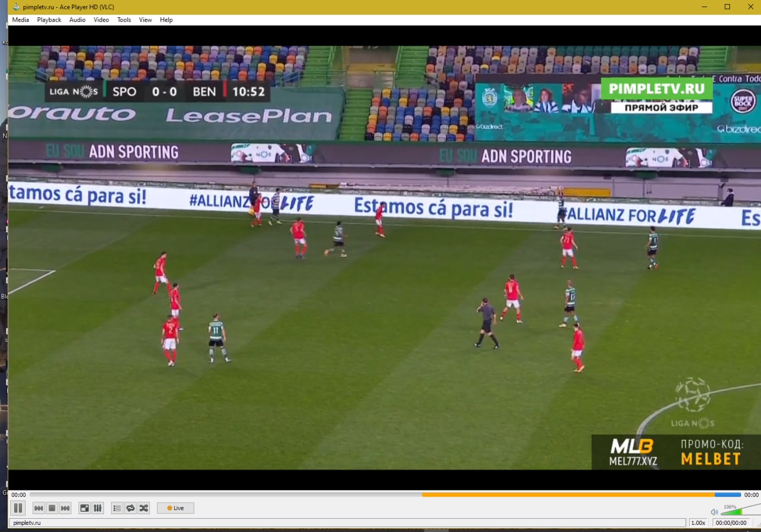Click the Ace Player cone title icon
This screenshot has height=532, width=761.
point(16,7)
